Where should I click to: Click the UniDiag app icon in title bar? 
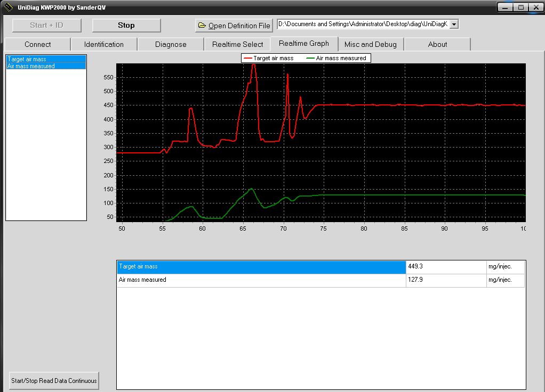point(9,7)
